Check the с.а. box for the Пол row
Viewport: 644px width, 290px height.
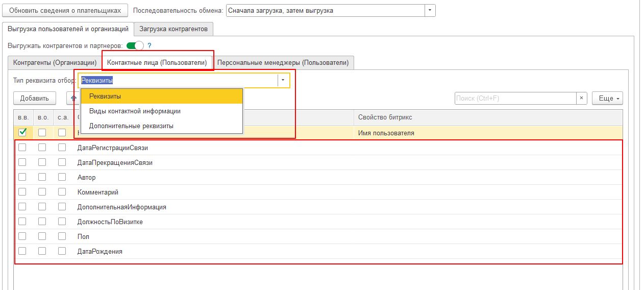click(x=62, y=237)
